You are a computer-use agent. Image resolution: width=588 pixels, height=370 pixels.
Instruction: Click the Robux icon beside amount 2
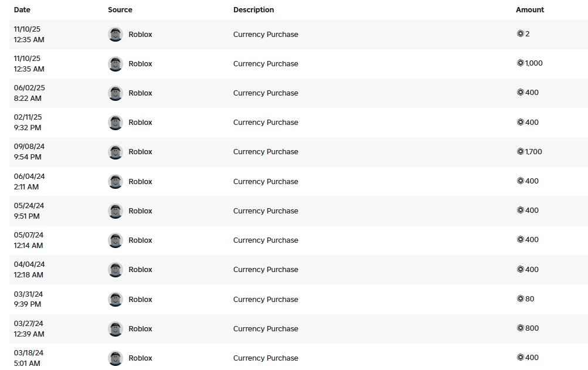[520, 34]
